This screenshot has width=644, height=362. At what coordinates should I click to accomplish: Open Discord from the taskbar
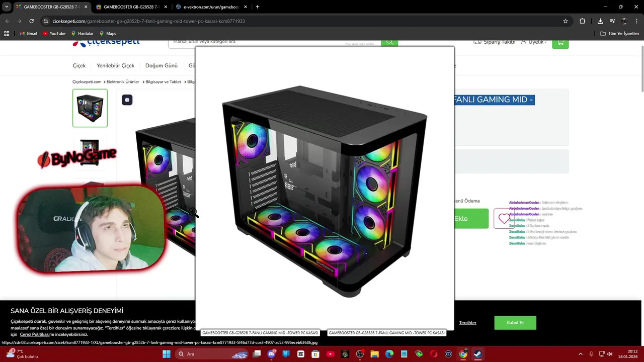pyautogui.click(x=272, y=354)
